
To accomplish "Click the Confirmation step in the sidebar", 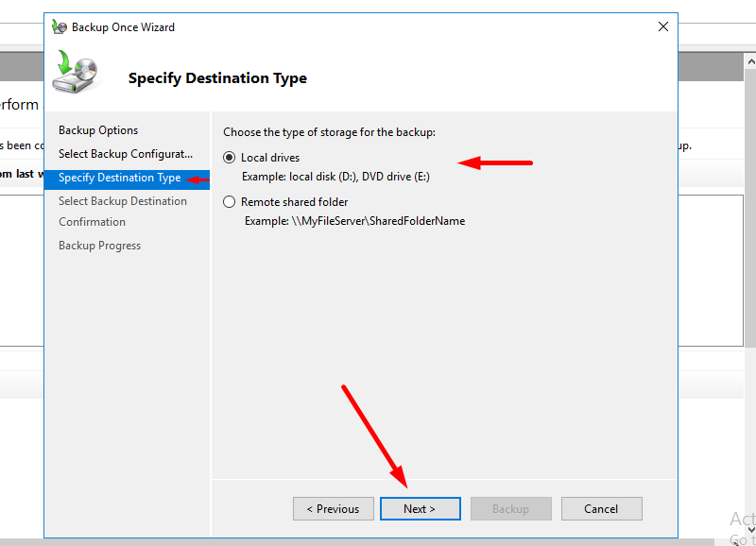I will click(x=92, y=222).
